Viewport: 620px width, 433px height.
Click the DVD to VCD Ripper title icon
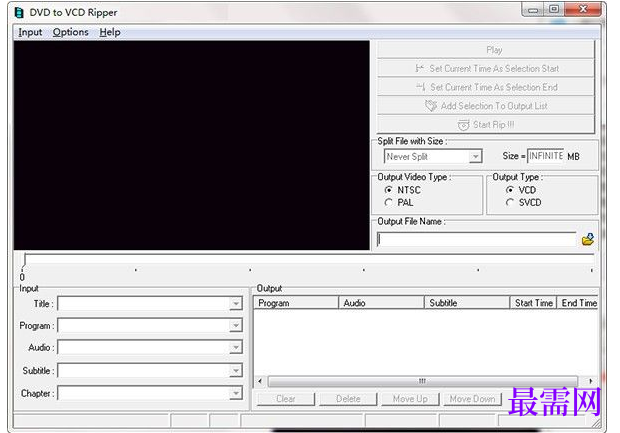click(19, 13)
